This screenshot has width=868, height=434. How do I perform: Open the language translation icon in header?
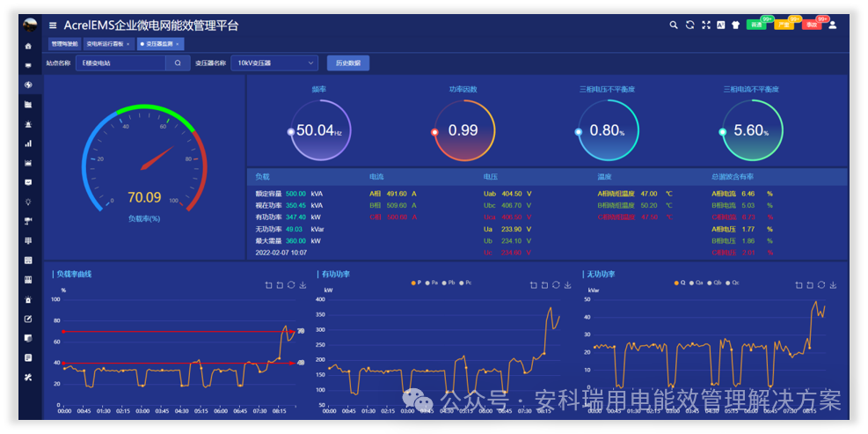[721, 25]
